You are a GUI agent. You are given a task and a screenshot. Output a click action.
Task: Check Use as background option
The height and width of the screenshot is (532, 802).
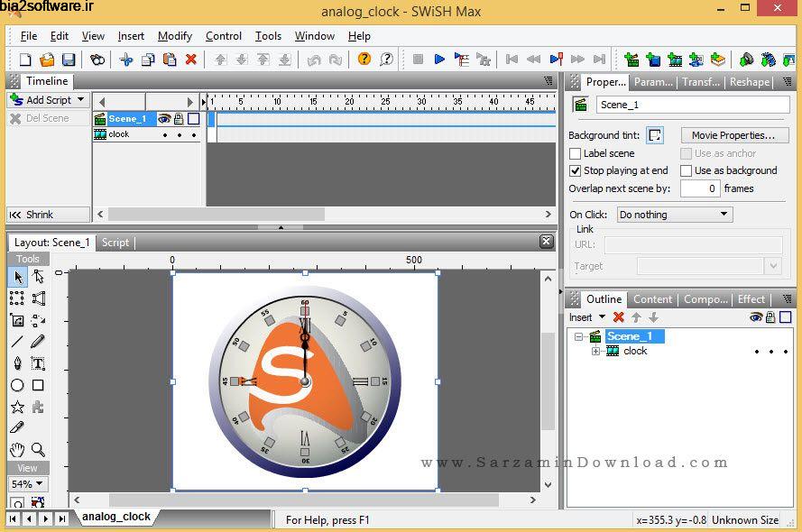(x=685, y=170)
